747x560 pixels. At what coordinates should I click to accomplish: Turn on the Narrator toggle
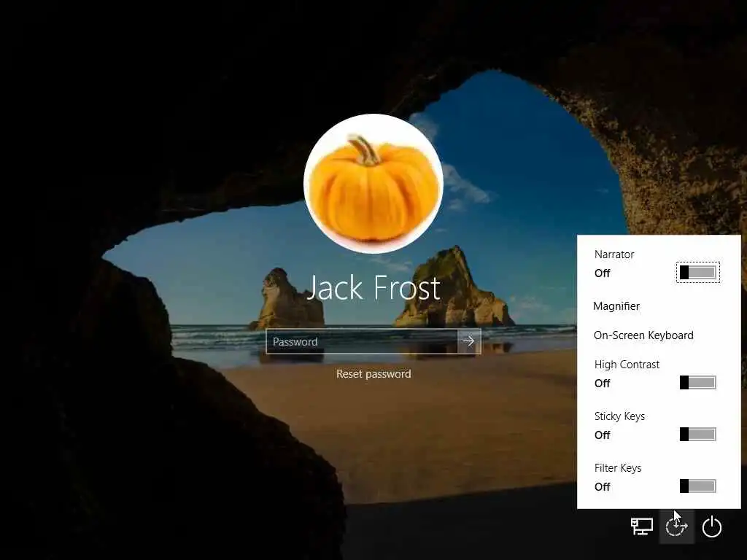tap(698, 273)
